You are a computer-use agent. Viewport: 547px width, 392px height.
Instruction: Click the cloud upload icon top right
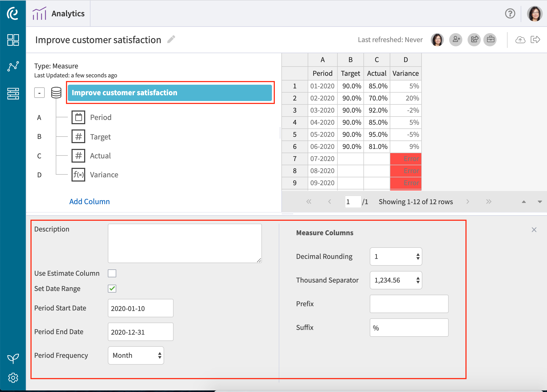pyautogui.click(x=520, y=39)
